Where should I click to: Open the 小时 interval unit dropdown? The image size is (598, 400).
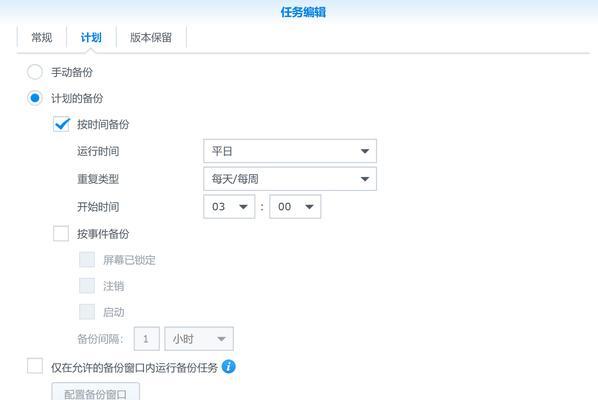click(x=199, y=339)
